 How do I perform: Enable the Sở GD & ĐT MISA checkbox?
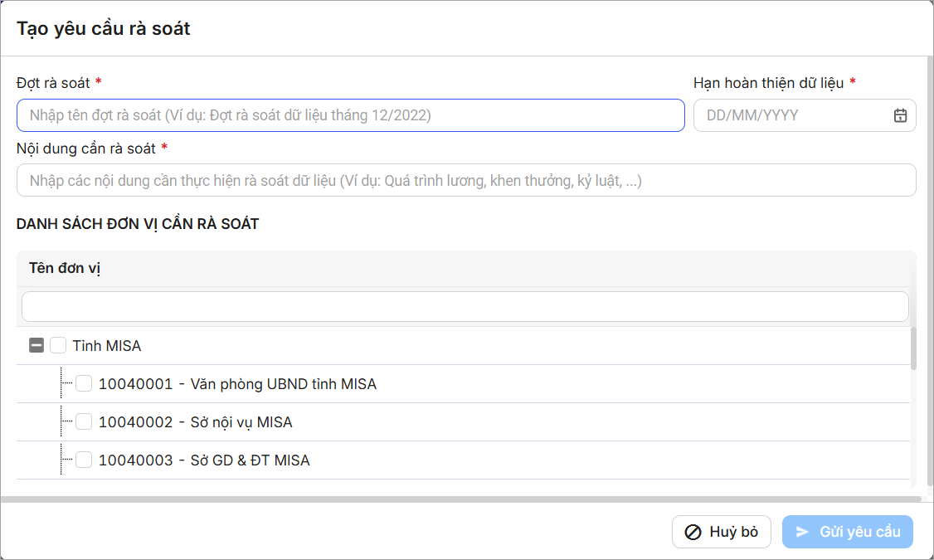[84, 460]
